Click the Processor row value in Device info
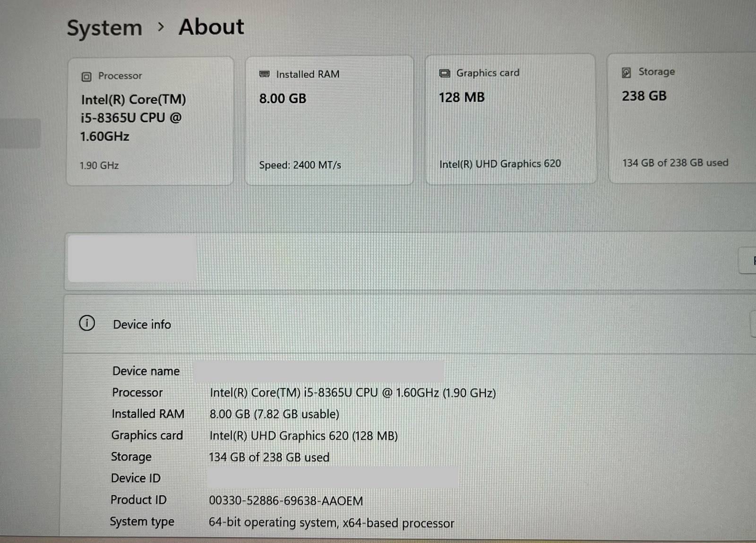756x543 pixels. point(352,393)
